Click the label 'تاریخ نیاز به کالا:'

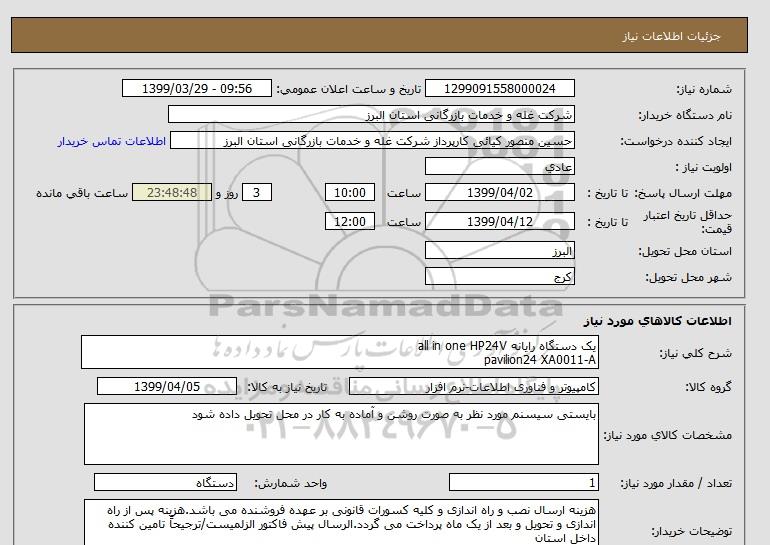click(287, 387)
